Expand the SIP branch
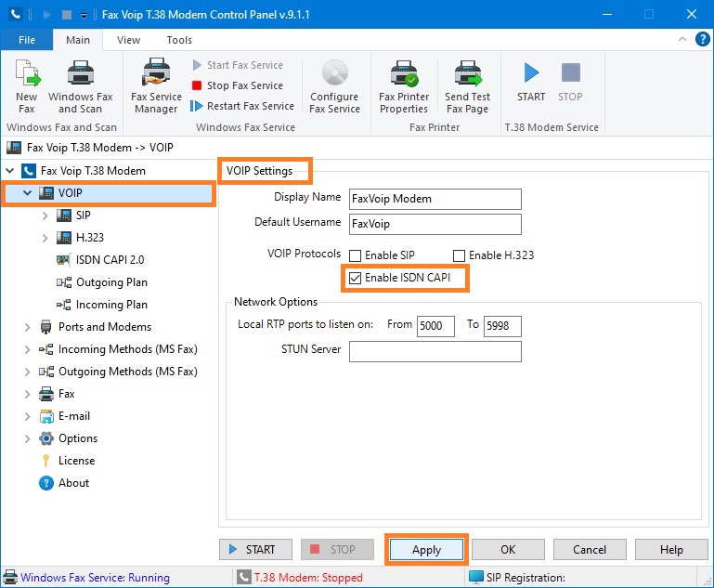This screenshot has width=714, height=588. [x=45, y=216]
